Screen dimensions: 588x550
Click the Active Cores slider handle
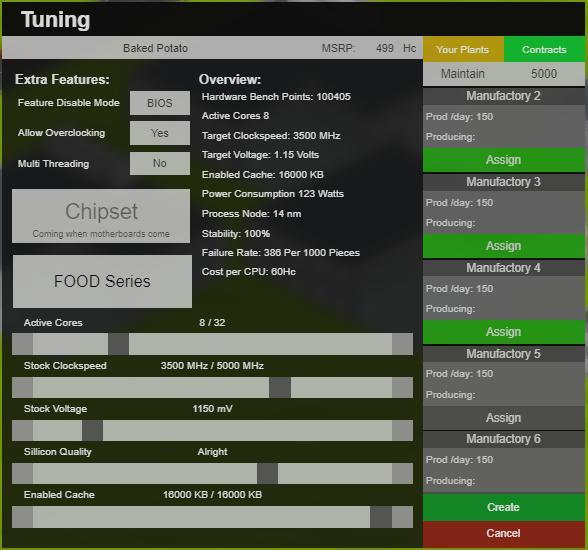pos(118,344)
